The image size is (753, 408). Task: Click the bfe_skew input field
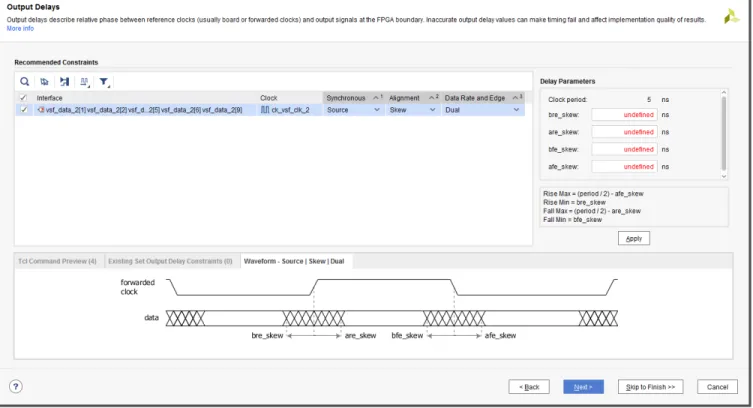click(x=624, y=149)
